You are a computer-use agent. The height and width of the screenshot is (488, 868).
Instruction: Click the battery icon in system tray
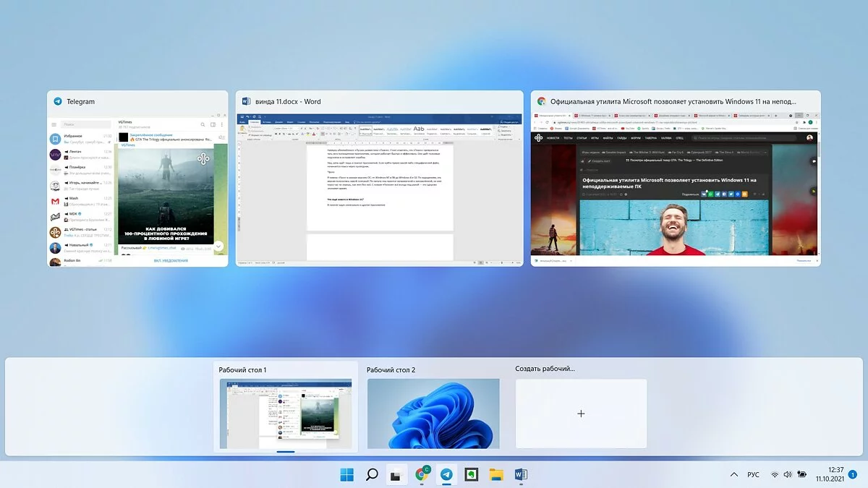tap(801, 475)
